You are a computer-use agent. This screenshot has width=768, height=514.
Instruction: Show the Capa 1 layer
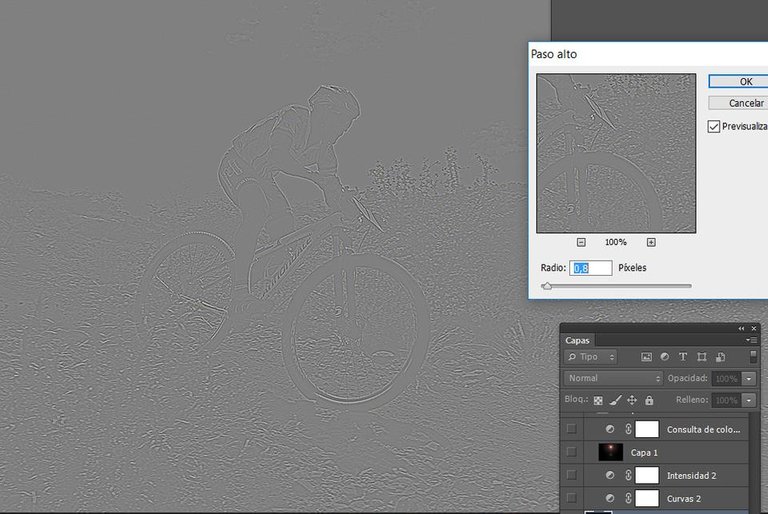[571, 452]
